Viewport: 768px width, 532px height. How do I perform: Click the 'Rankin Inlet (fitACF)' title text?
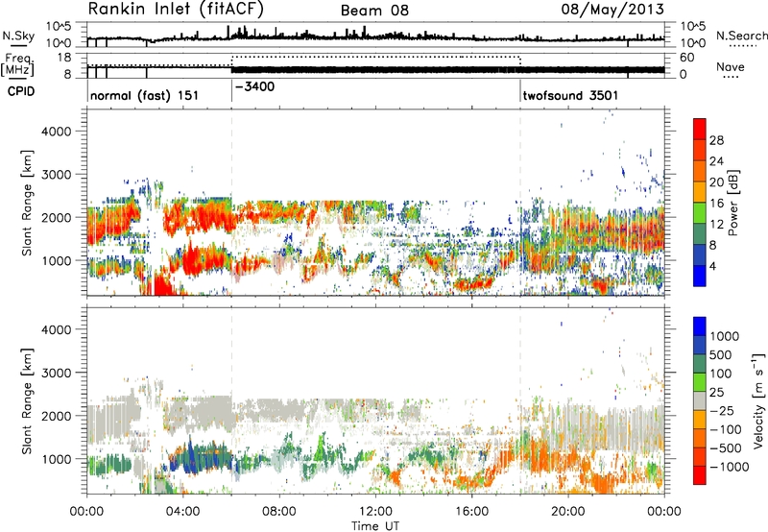[x=176, y=10]
